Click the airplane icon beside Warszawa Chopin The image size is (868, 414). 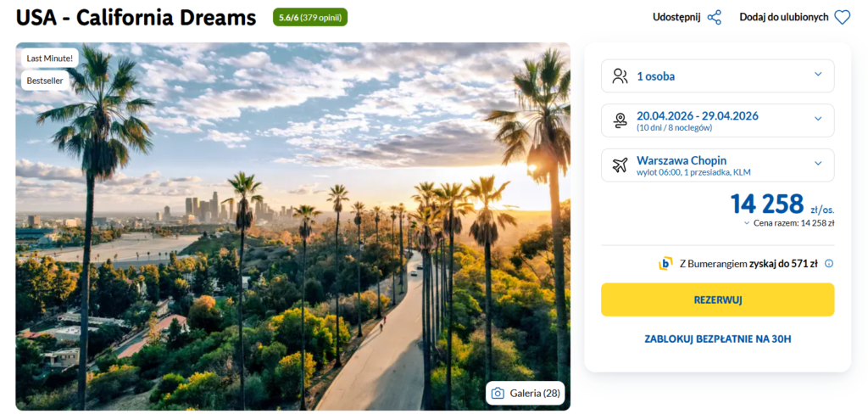pyautogui.click(x=620, y=165)
